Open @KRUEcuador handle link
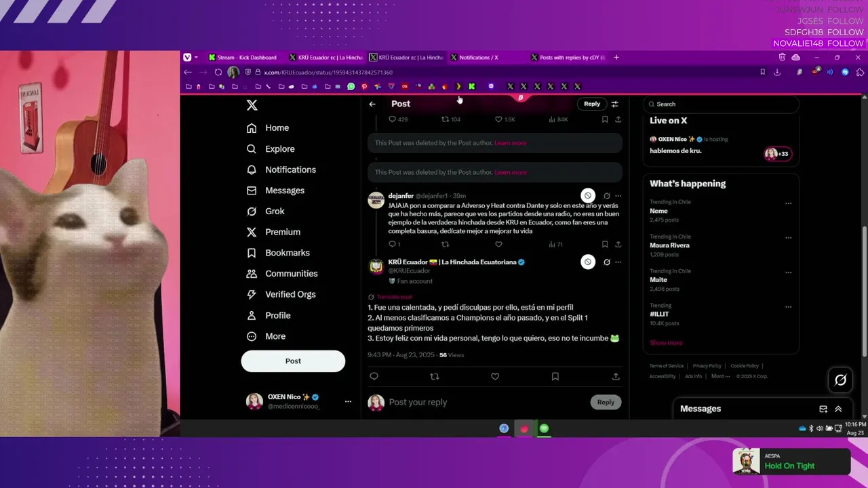 pyautogui.click(x=409, y=271)
